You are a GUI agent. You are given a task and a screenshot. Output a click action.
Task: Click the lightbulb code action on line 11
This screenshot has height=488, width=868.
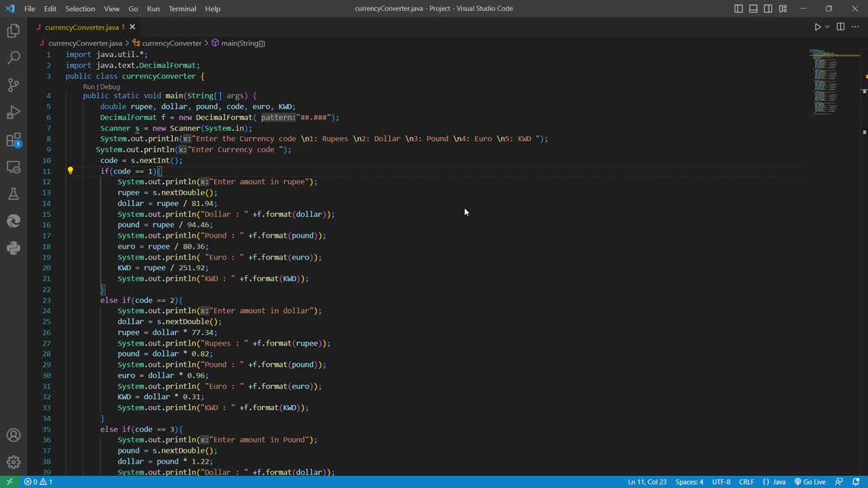[x=70, y=171]
